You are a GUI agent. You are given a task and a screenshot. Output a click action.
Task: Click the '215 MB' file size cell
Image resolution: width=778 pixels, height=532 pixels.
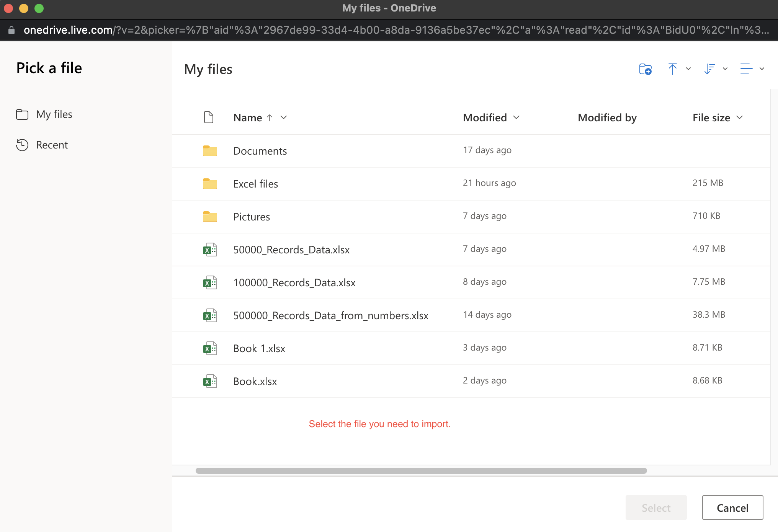[708, 183]
